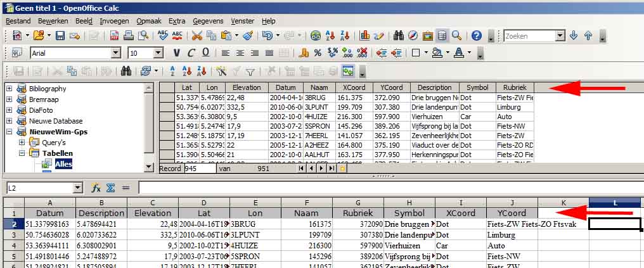Open the Zoeken search dropdown
This screenshot has width=644, height=268.
[560, 35]
